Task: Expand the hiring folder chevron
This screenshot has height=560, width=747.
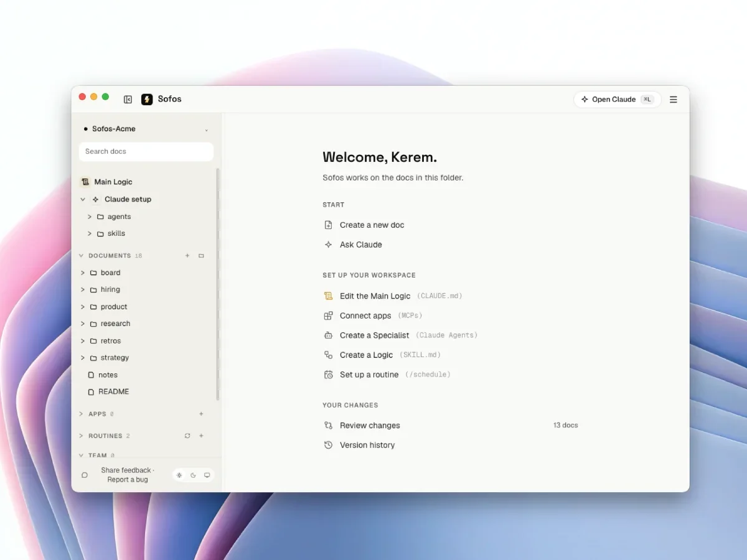Action: point(83,289)
